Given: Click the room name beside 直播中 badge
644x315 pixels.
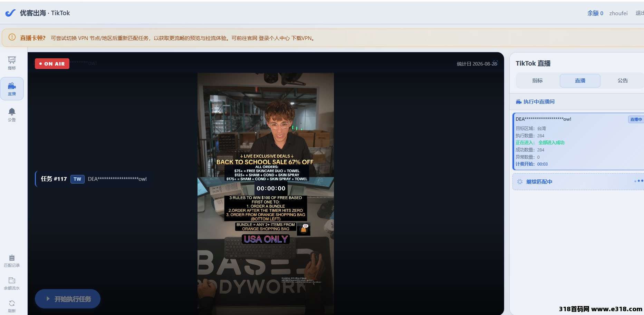Looking at the screenshot, I should point(543,119).
